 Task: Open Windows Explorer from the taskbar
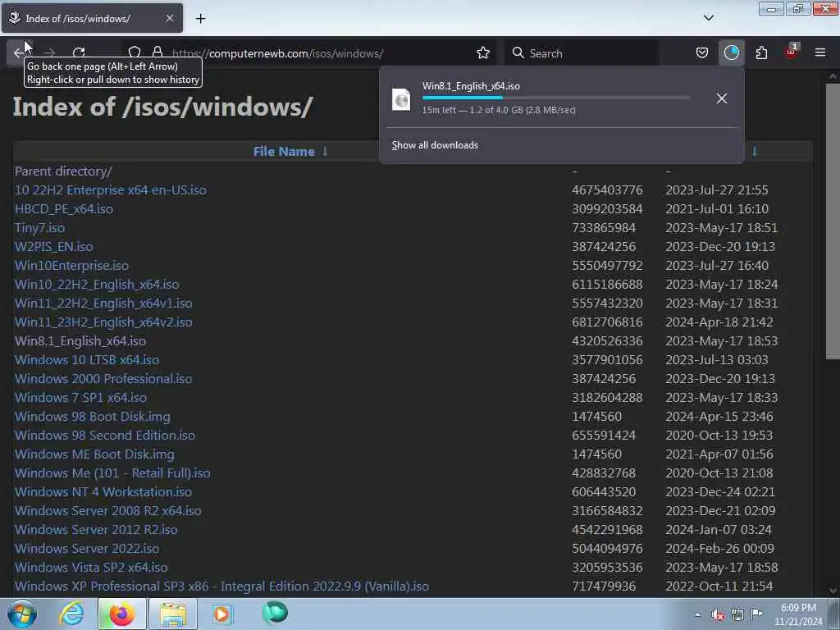[173, 614]
